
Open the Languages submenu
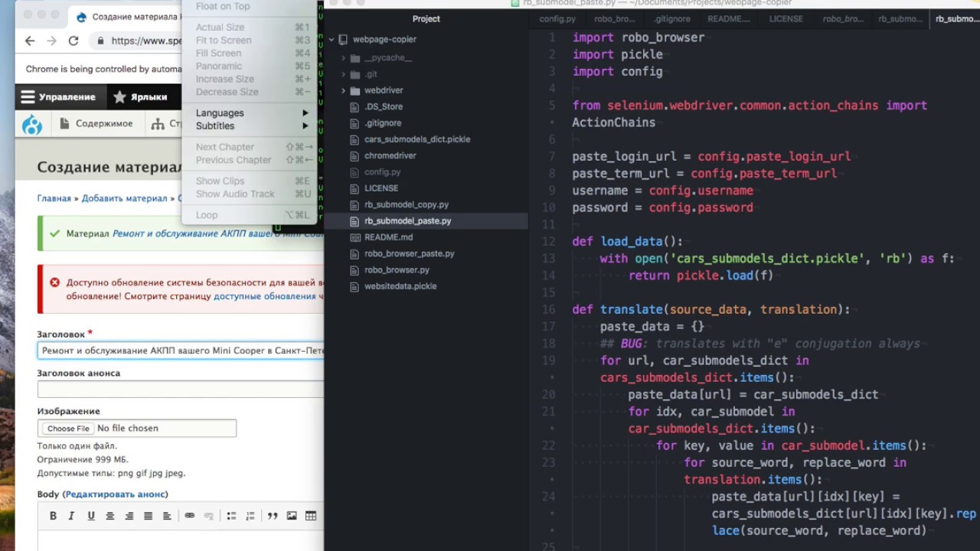(x=250, y=112)
